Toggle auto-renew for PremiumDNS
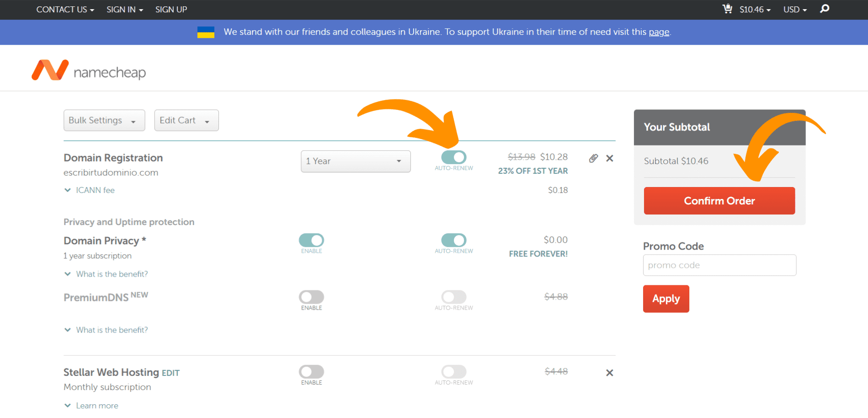Viewport: 868px width, 418px height. [453, 297]
